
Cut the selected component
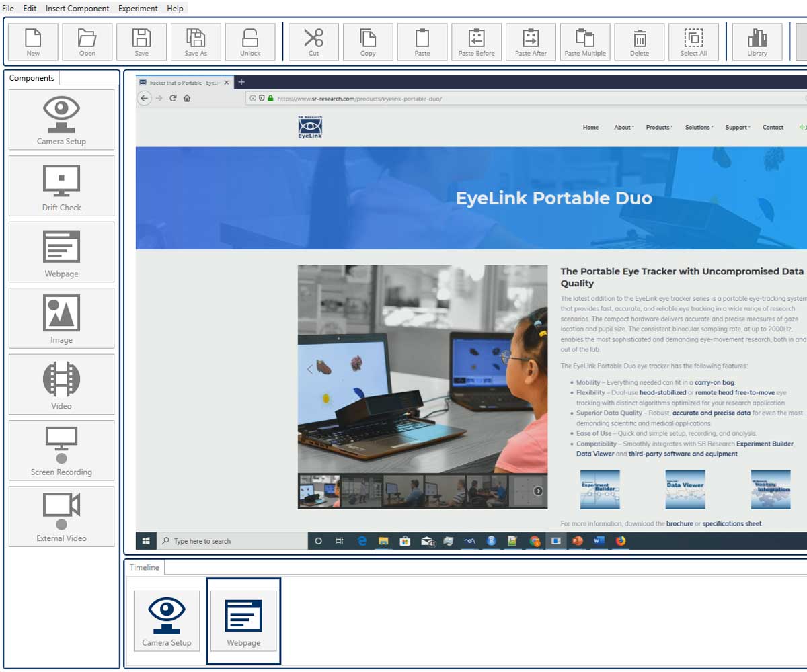point(313,42)
